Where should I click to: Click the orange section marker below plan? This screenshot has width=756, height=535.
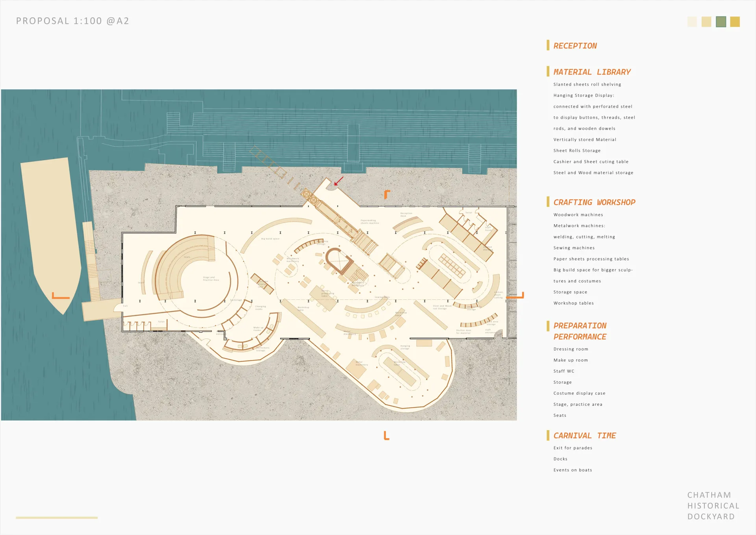coord(386,436)
